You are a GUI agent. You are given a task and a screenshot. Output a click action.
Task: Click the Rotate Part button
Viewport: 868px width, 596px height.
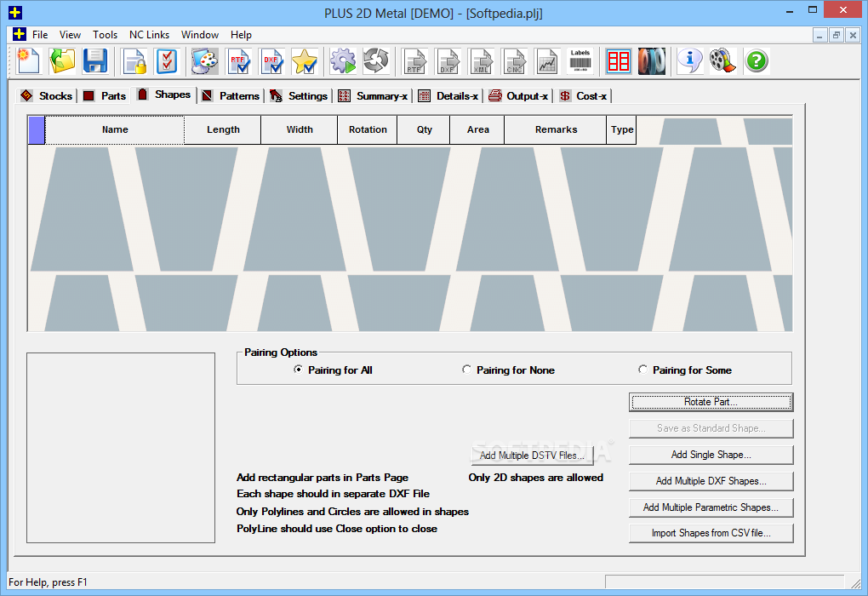tap(711, 402)
